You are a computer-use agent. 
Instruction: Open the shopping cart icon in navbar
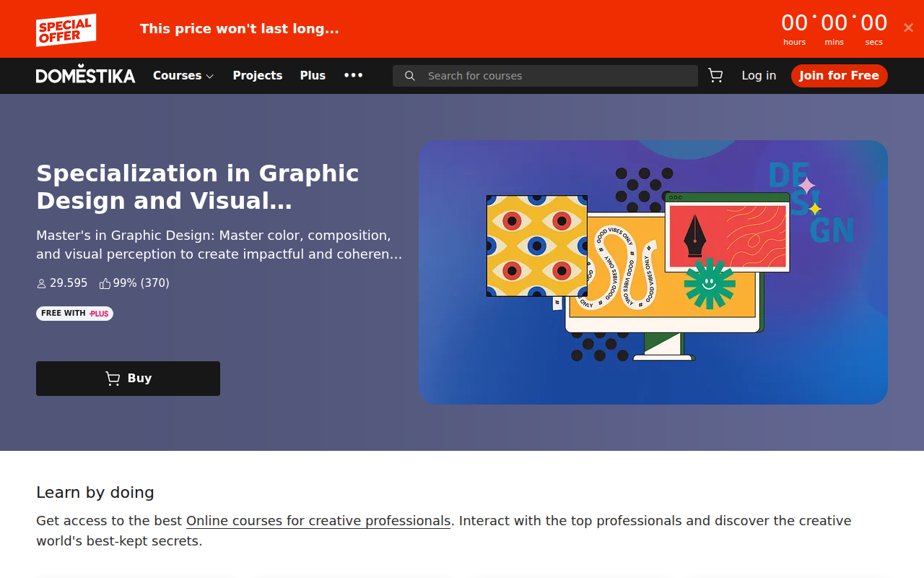click(x=715, y=75)
